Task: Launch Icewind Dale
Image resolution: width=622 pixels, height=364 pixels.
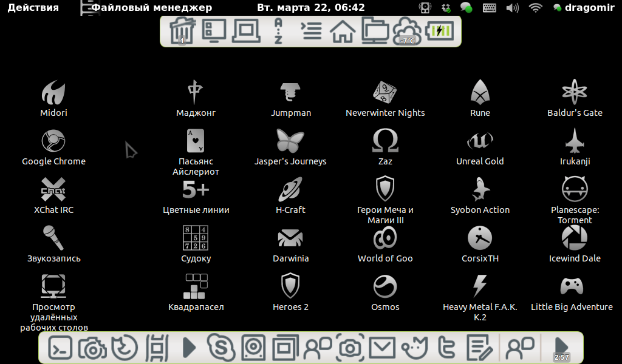Action: [x=575, y=238]
